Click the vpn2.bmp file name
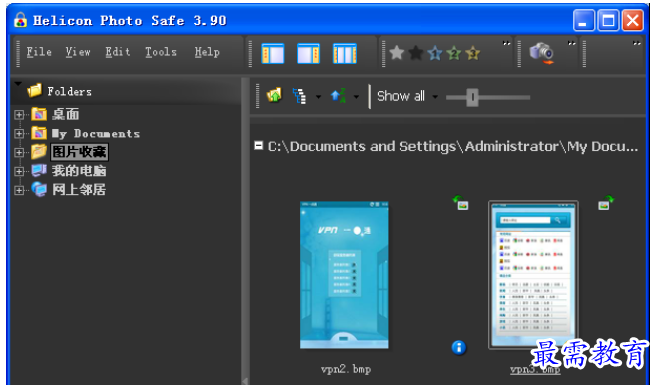Viewport: 655px width, 385px height. click(346, 370)
